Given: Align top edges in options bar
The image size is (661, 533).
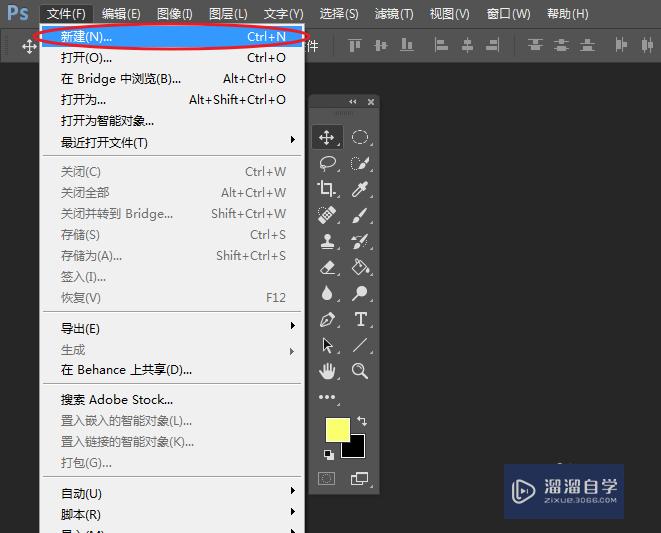Looking at the screenshot, I should 355,45.
